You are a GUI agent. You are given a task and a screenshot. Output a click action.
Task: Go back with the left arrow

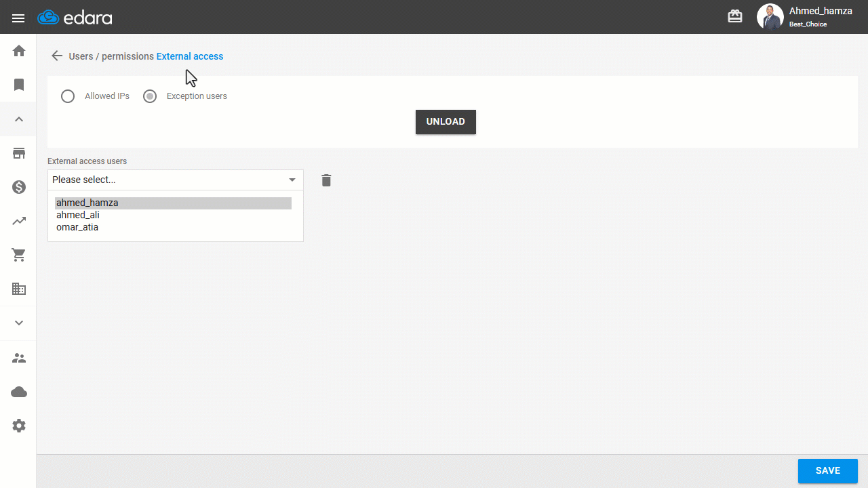(57, 56)
